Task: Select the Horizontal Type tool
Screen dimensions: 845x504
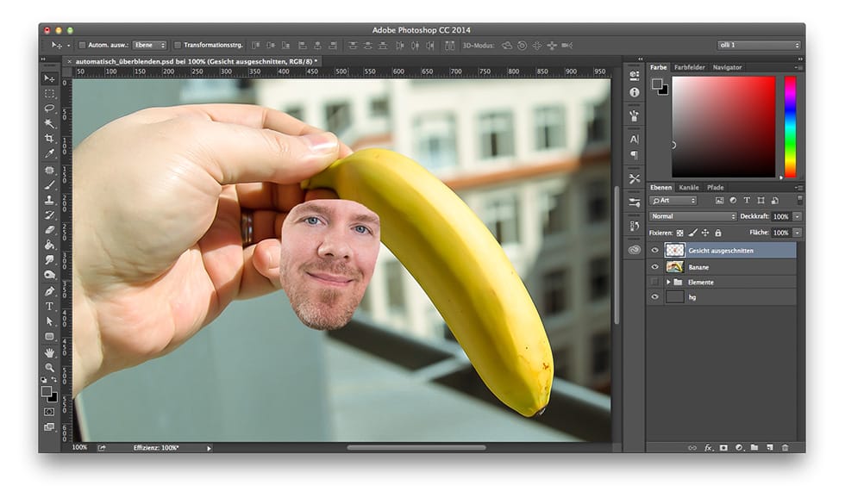Action: [x=50, y=307]
